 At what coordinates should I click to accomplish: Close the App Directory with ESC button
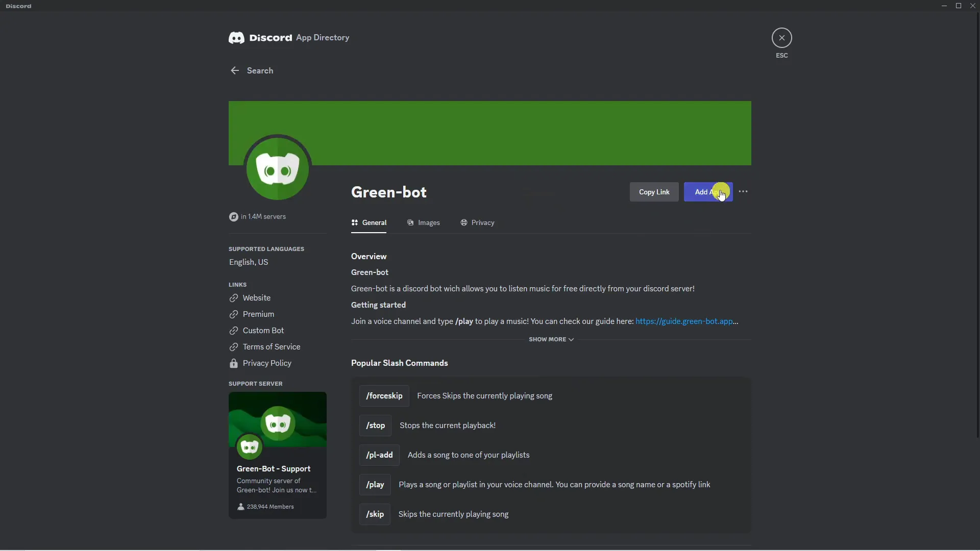(x=781, y=38)
